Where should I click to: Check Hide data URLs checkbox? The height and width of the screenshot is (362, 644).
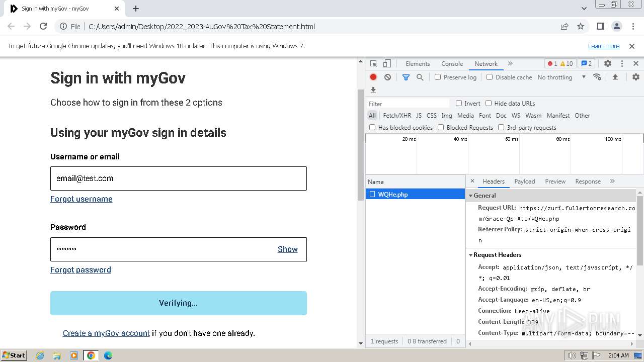[489, 103]
